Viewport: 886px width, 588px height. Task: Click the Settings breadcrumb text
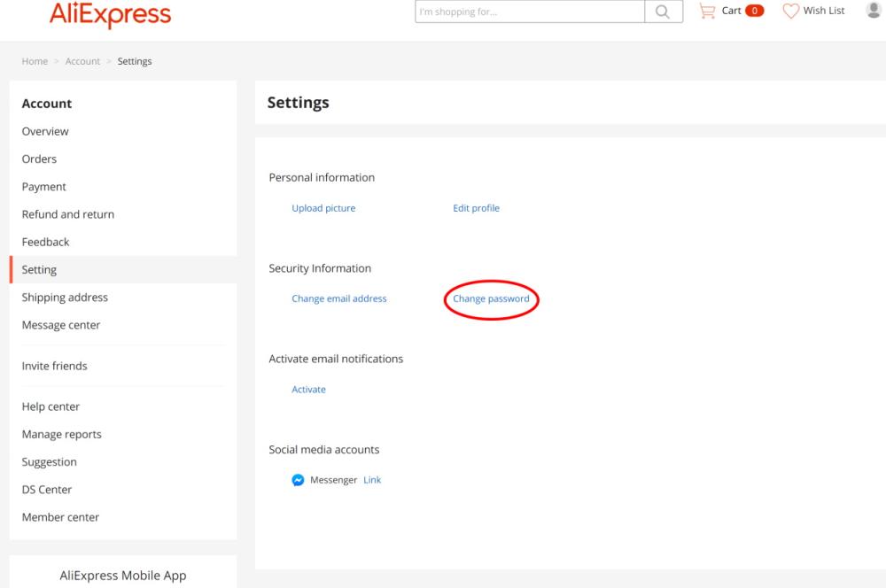point(135,61)
